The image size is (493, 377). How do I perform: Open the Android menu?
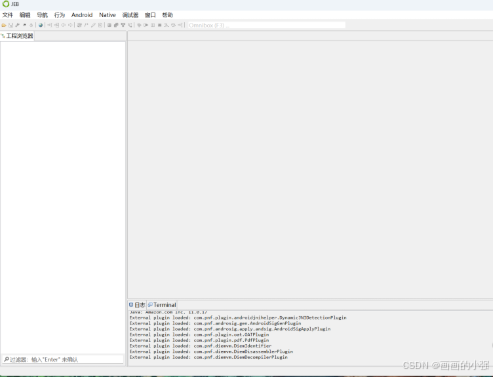coord(82,15)
